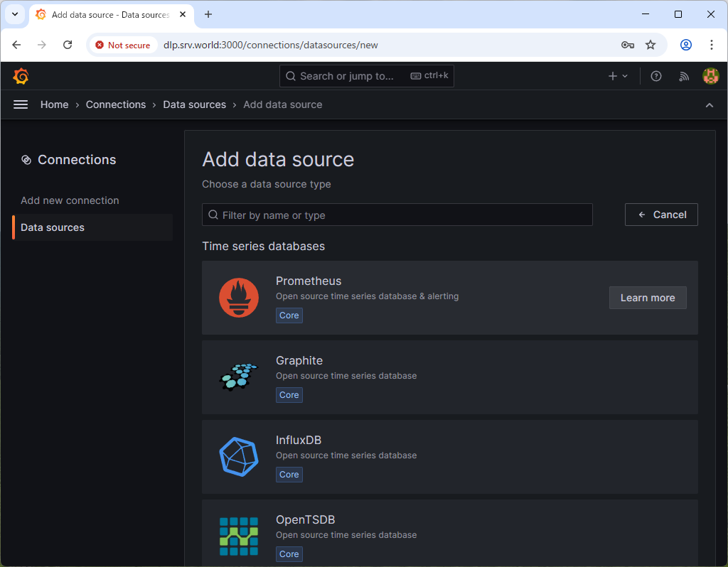This screenshot has width=728, height=567.
Task: Select the Prometheus data source title
Action: click(x=309, y=281)
